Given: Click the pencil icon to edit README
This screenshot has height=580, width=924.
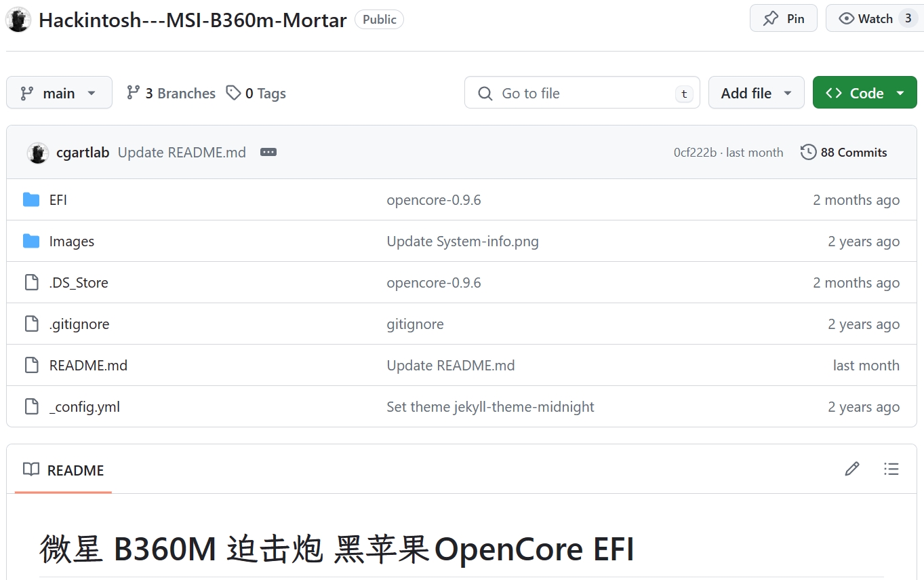Looking at the screenshot, I should click(851, 469).
